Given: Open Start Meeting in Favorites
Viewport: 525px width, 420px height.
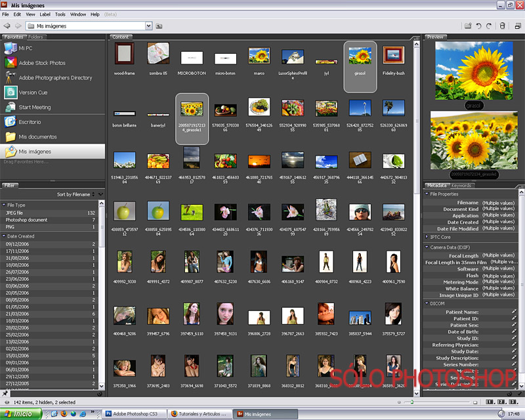Looking at the screenshot, I should 34,107.
